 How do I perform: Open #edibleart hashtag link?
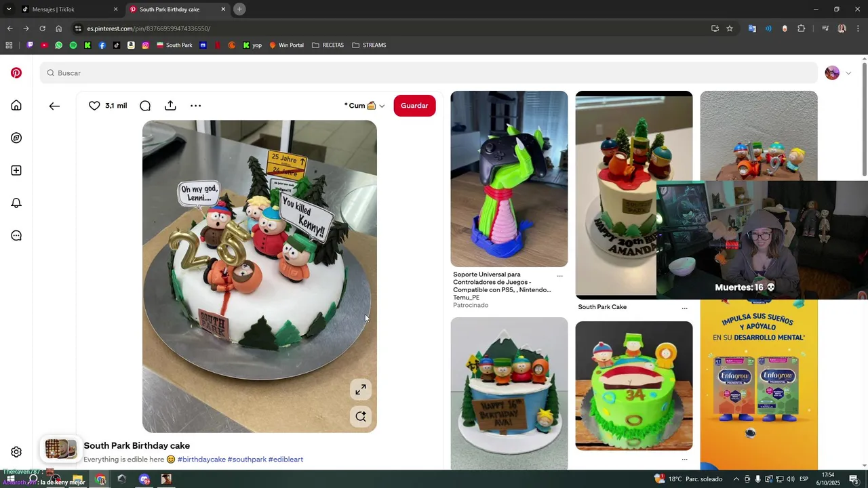pos(285,460)
